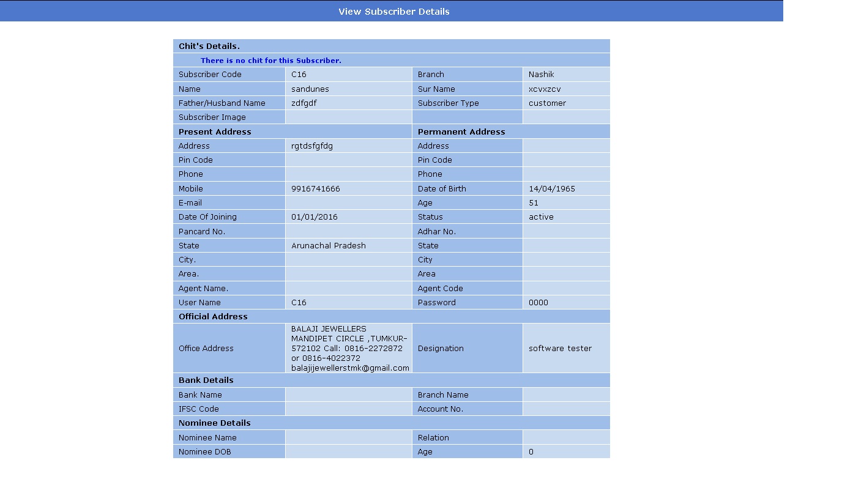Click Date Of Joining value 01/01/2016

pyautogui.click(x=315, y=217)
